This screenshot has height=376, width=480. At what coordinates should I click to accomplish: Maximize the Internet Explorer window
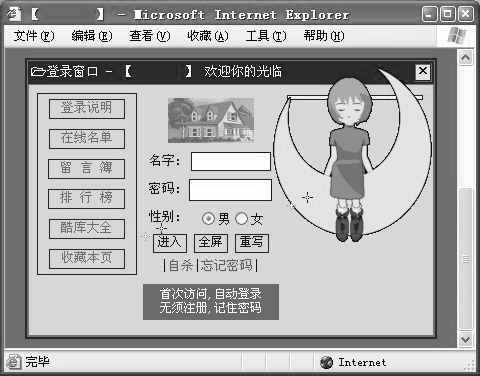(447, 14)
